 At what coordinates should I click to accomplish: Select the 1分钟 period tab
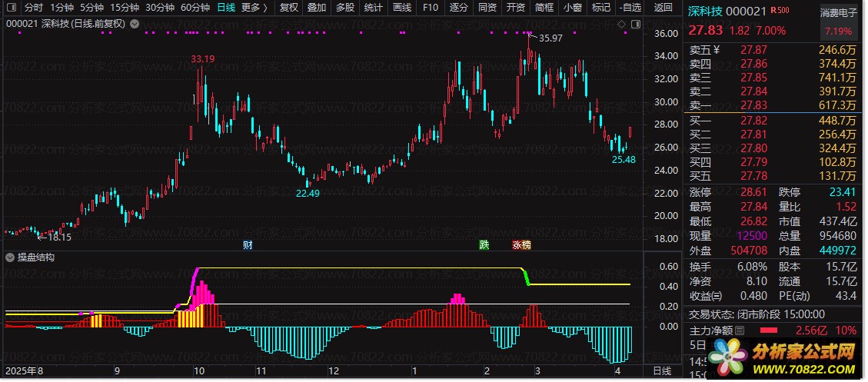(62, 8)
